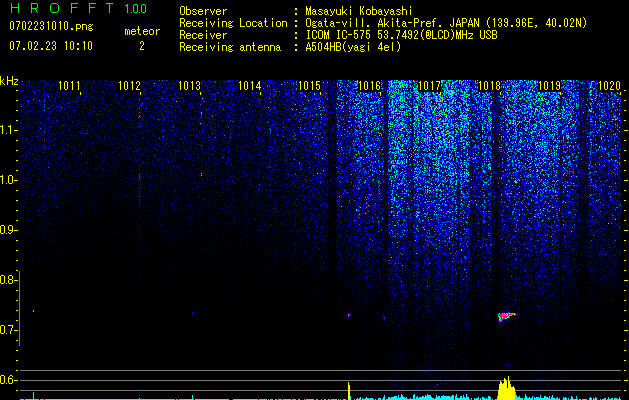Click frequency axis label 1.1

pos(8,130)
